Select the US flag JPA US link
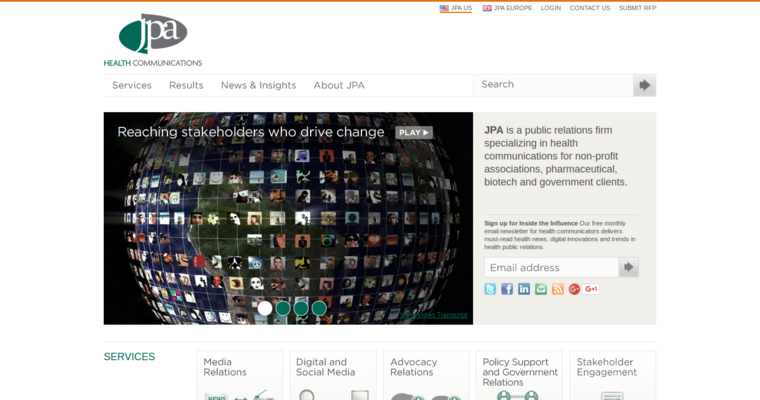The height and width of the screenshot is (400, 760). [x=456, y=8]
